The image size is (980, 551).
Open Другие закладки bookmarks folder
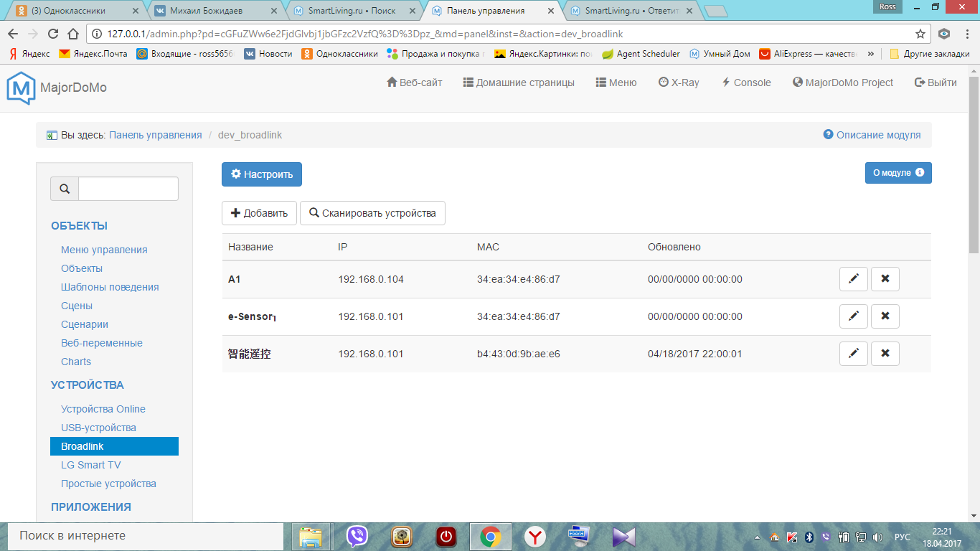click(930, 54)
